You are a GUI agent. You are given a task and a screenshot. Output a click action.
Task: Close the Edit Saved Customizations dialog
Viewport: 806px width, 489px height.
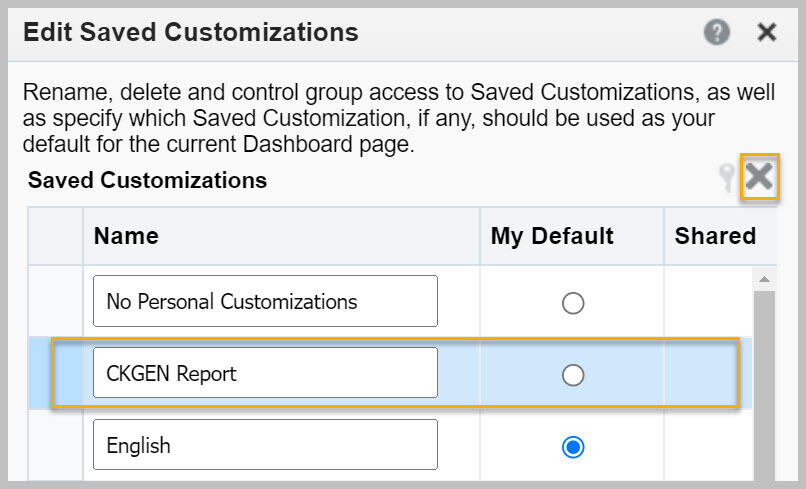766,32
